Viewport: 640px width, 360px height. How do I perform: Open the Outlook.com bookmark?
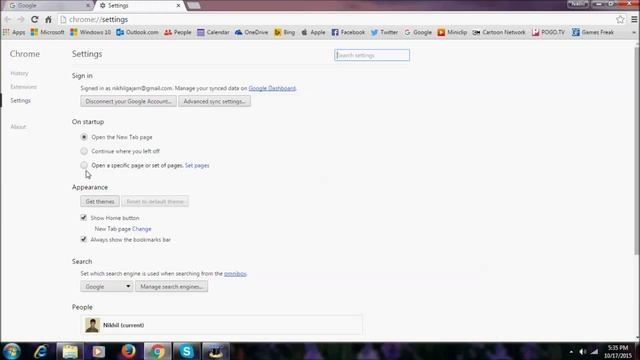click(137, 32)
